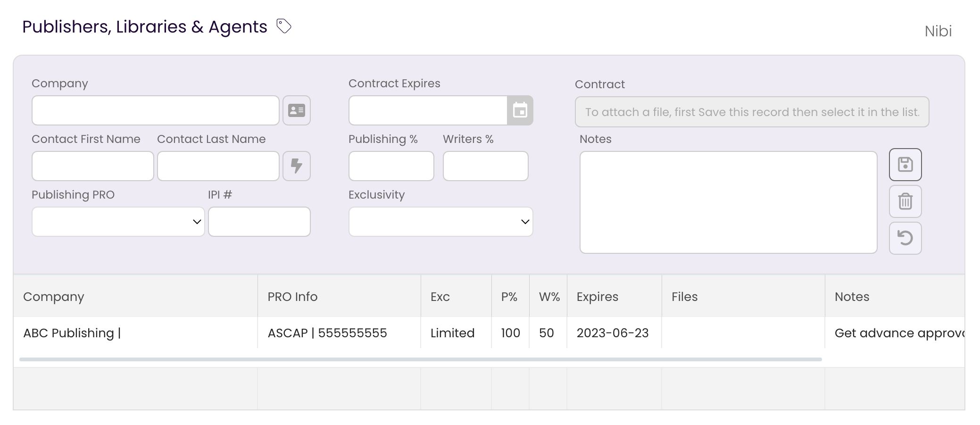Click the PRO Info column header
Viewport: 980px width, 425px height.
340,296
